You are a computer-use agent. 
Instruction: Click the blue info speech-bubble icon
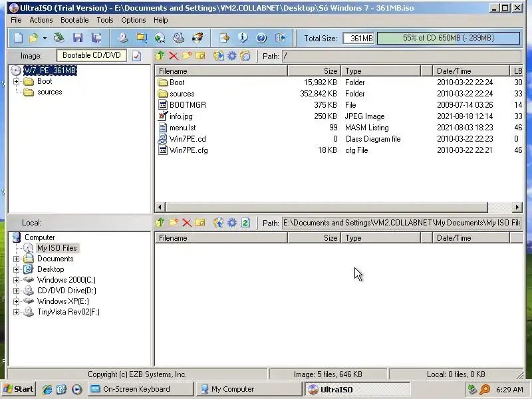pos(243,38)
